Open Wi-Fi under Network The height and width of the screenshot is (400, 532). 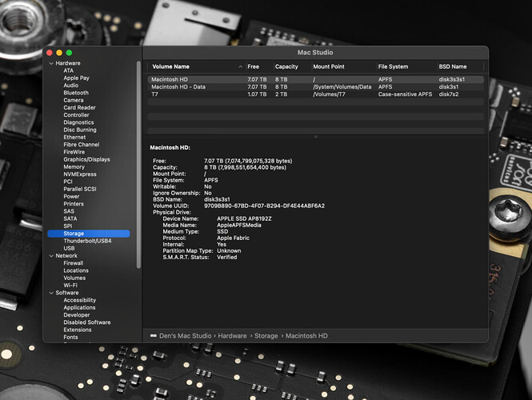click(70, 286)
